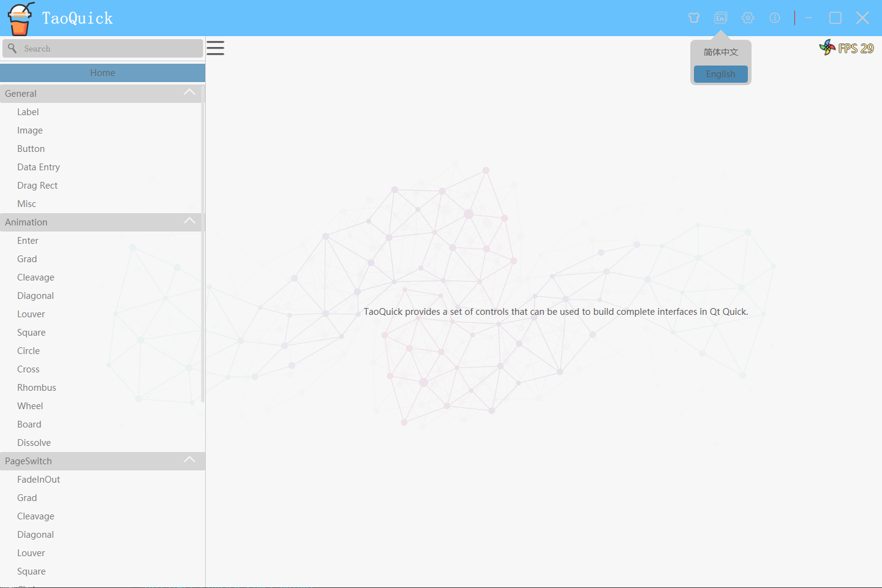This screenshot has width=882, height=588.
Task: Click the language switcher icon
Action: click(x=721, y=18)
